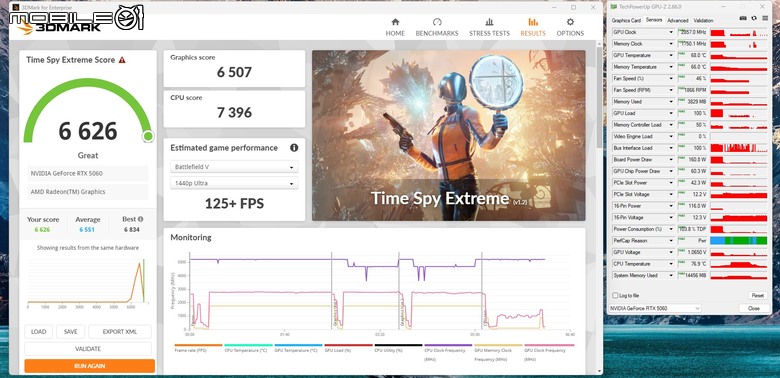Enable the Log to file checkbox
The height and width of the screenshot is (378, 780).
click(x=615, y=295)
